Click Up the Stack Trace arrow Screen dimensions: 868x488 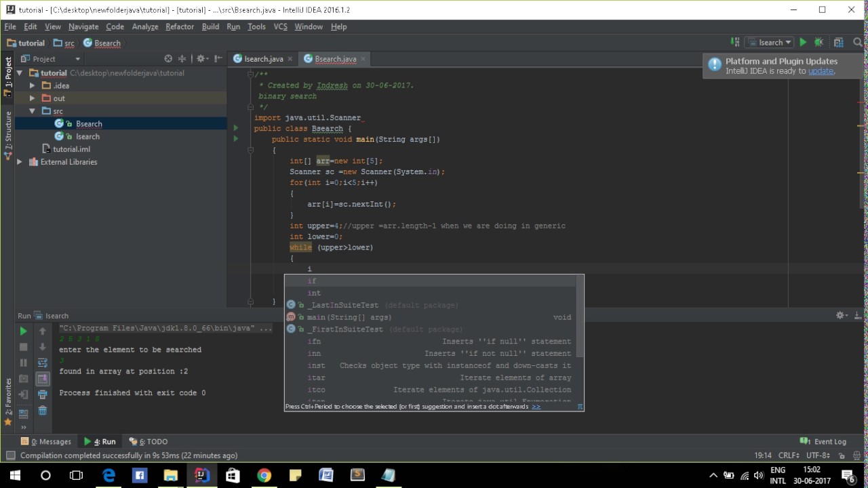click(42, 331)
